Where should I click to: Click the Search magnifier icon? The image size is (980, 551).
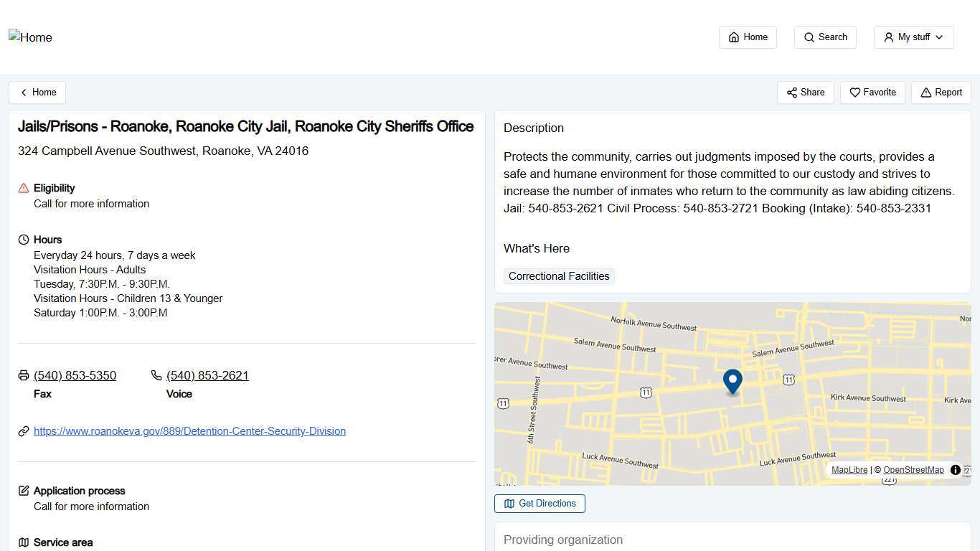tap(809, 37)
